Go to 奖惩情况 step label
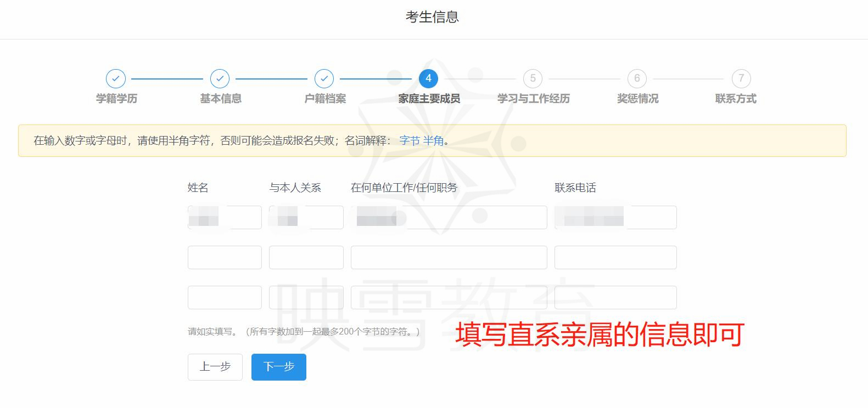Image resolution: width=868 pixels, height=408 pixels. 637,99
